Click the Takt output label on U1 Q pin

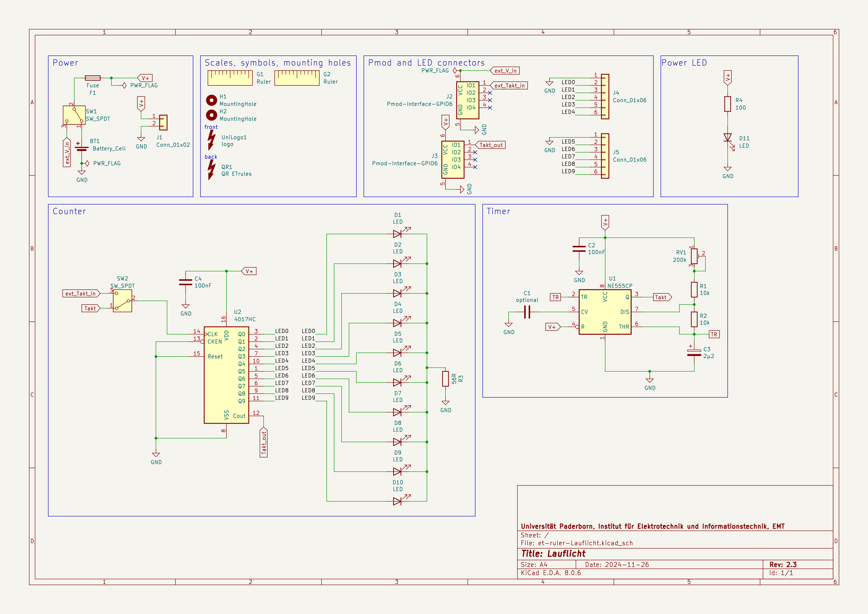pos(662,297)
